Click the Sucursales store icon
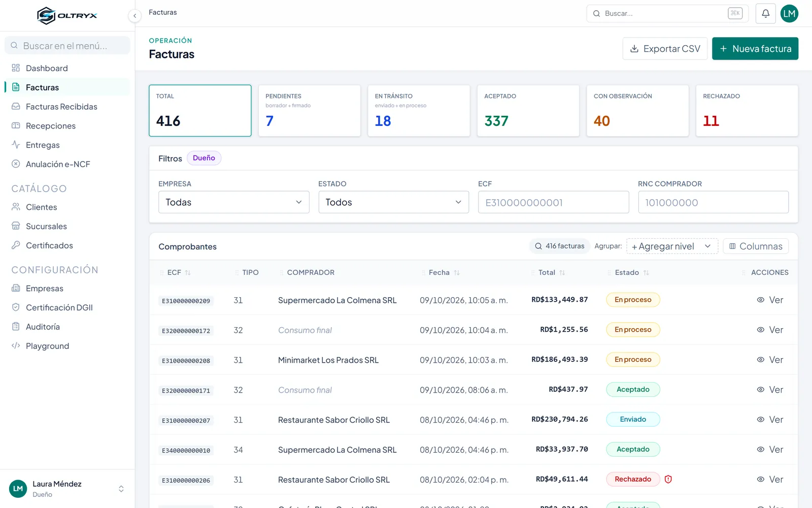 tap(16, 226)
